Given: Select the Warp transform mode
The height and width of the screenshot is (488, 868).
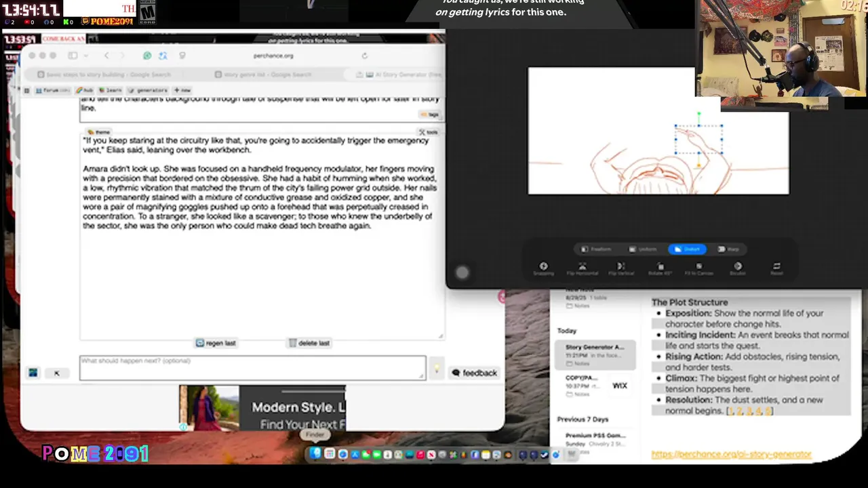Looking at the screenshot, I should point(728,249).
